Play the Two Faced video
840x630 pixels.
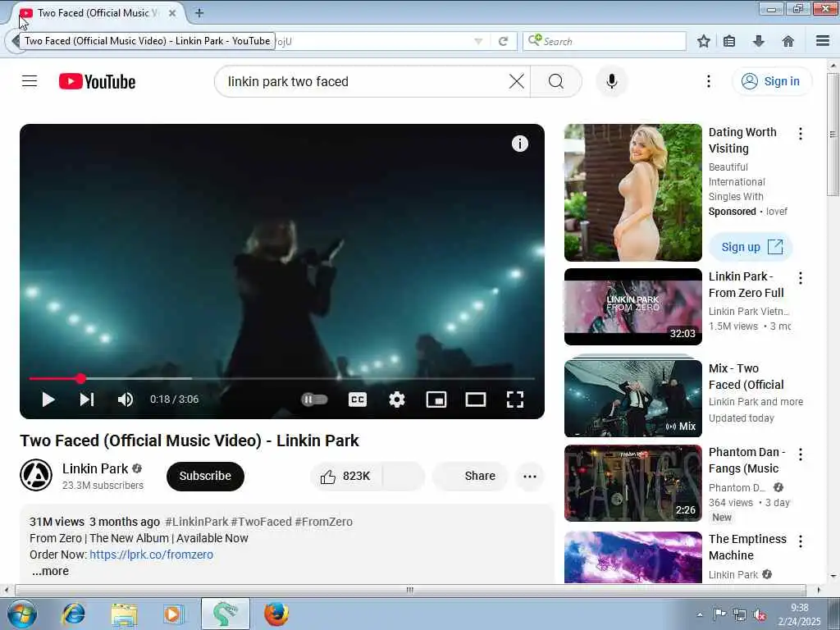point(48,399)
